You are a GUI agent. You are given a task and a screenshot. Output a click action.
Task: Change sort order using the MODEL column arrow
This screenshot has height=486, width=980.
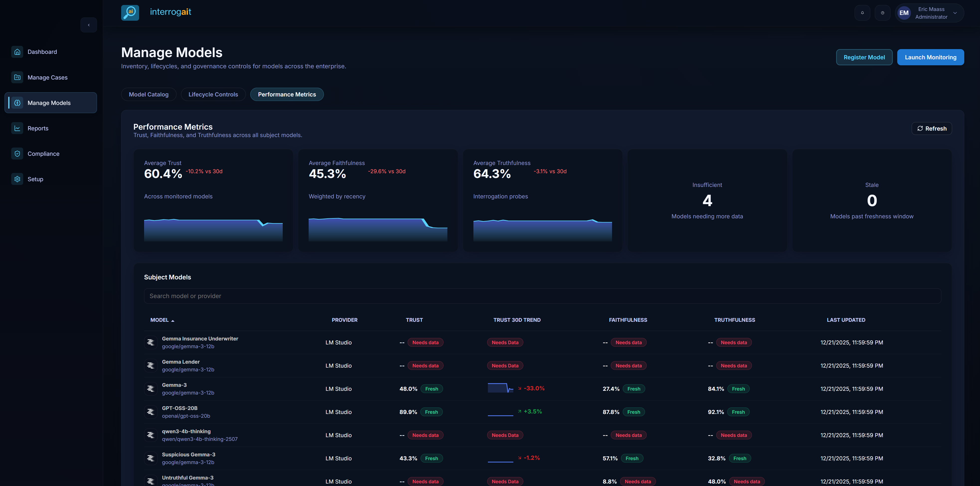(173, 320)
